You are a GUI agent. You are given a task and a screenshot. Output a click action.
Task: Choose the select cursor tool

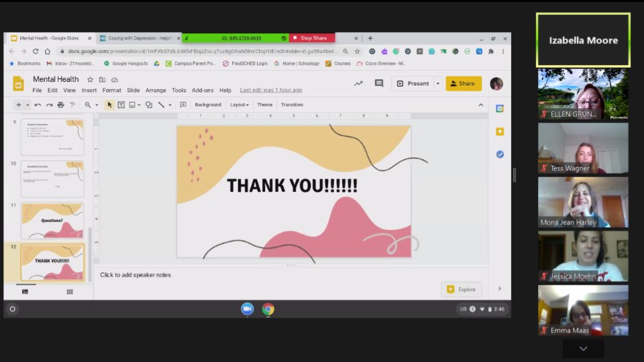(109, 105)
